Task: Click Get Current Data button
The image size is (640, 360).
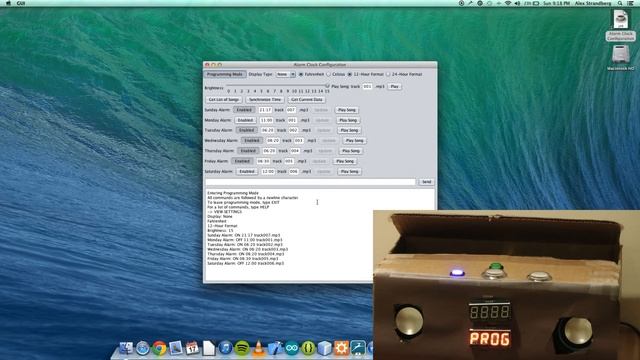Action: tap(307, 100)
